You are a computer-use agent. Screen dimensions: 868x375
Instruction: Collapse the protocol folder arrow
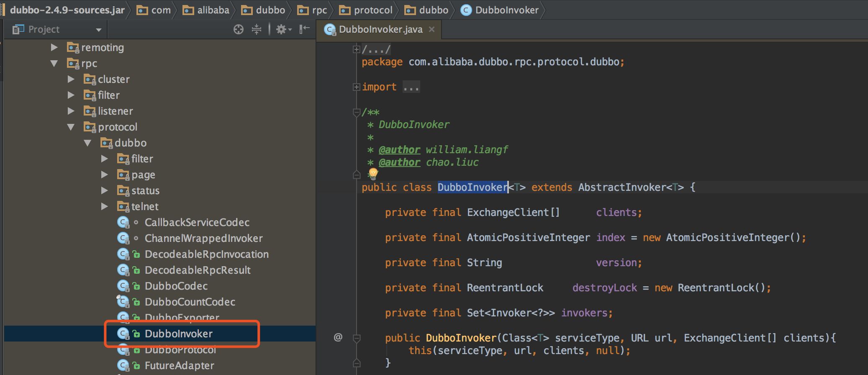[71, 127]
